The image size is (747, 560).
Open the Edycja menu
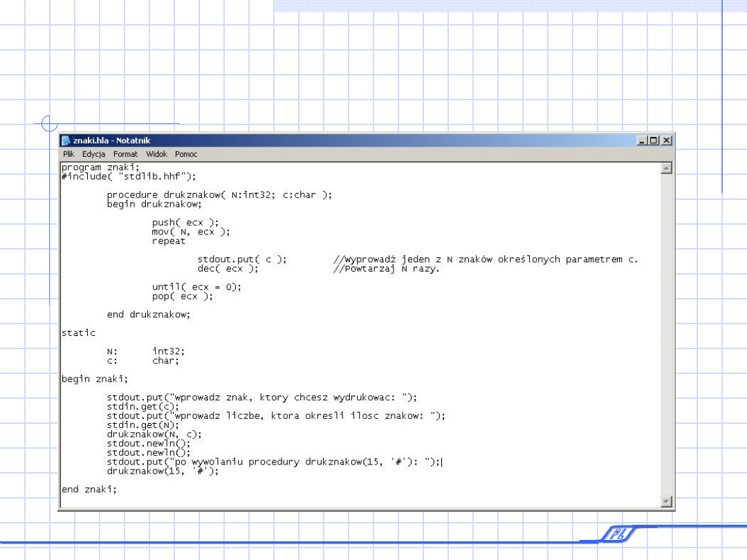click(x=93, y=154)
